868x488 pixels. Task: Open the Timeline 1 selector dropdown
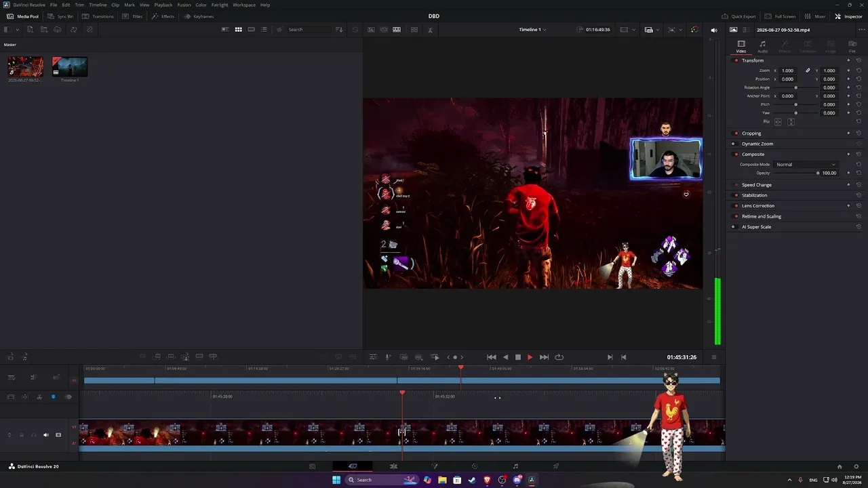point(532,30)
